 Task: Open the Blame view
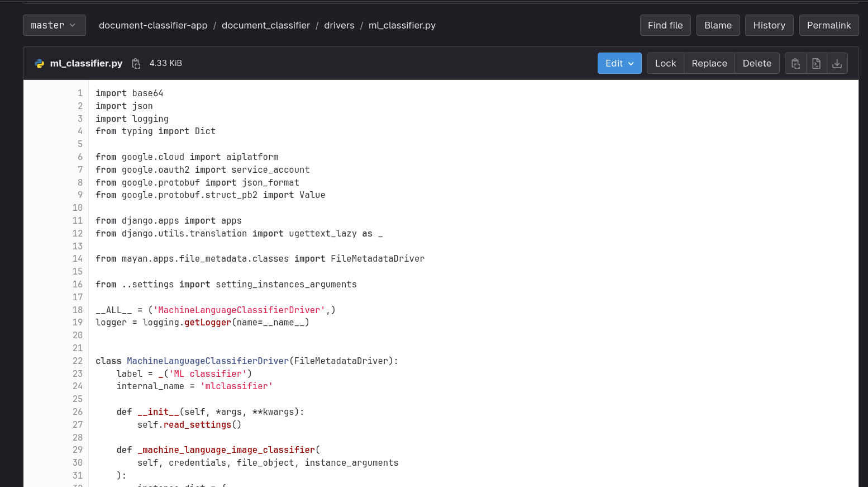click(x=718, y=25)
